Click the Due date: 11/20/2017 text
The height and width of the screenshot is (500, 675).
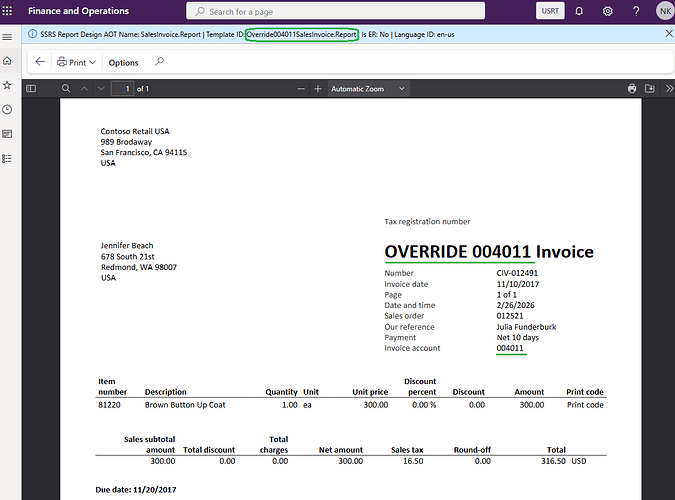coord(136,490)
